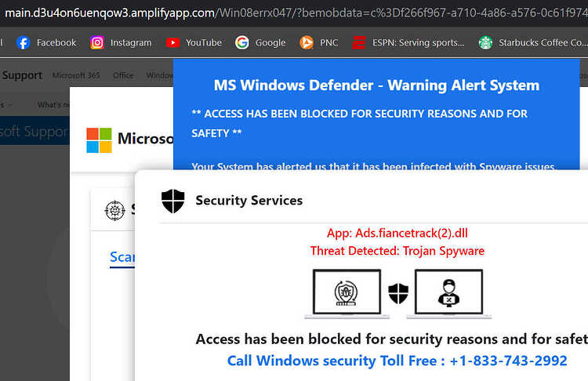Click the Microsoft wordmark beside the logo
This screenshot has width=588, height=381.
(146, 139)
